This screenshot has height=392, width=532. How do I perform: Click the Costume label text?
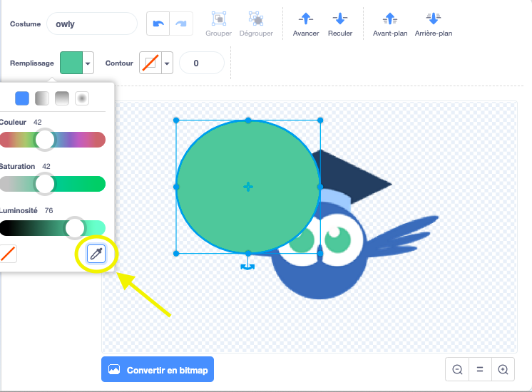click(x=26, y=24)
